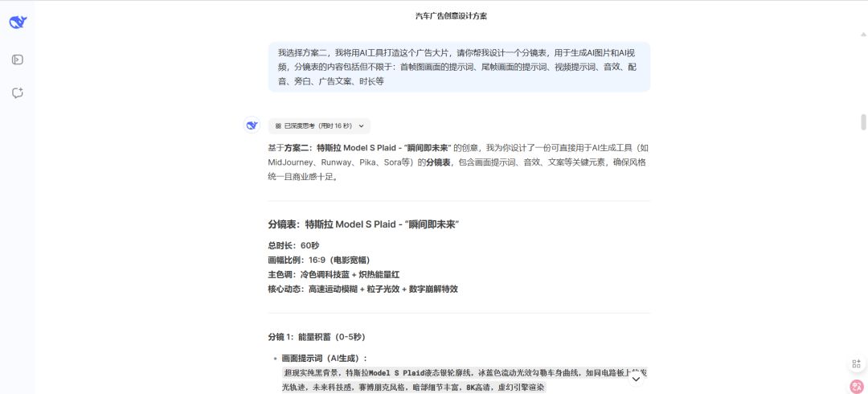Click the pink 中/A translate floating icon

point(857,386)
